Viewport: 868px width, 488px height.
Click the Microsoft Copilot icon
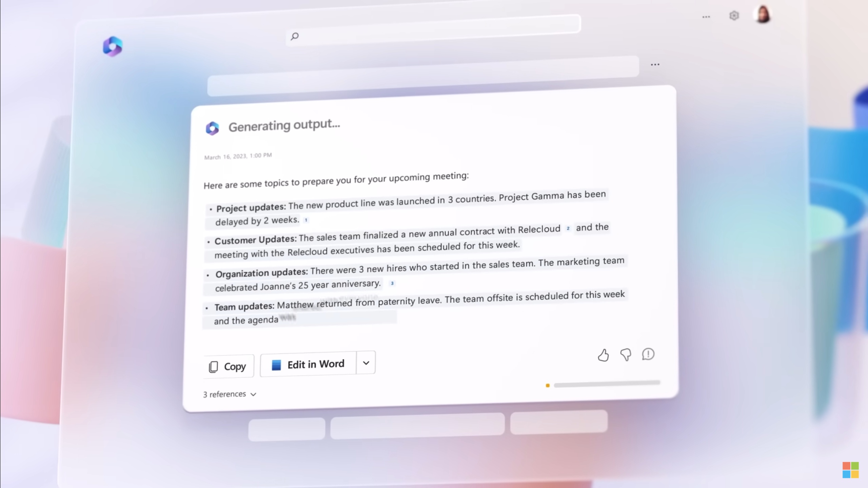tap(113, 46)
